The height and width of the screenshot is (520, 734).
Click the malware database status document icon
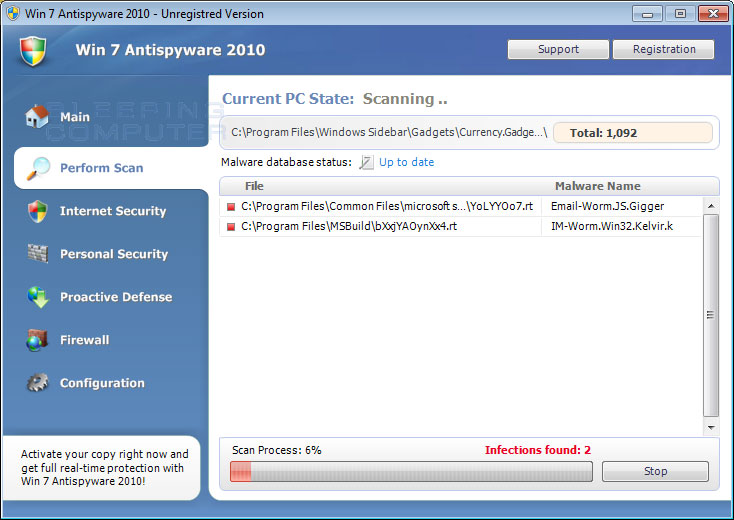[367, 162]
